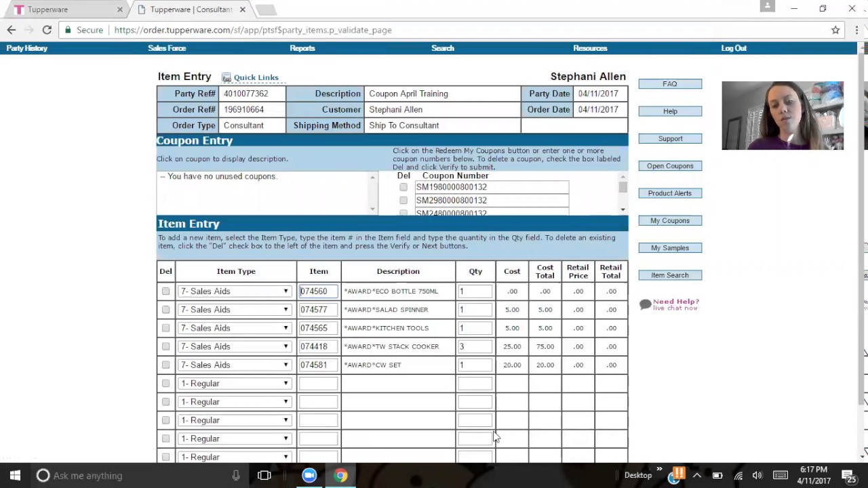Check Del box for CW SET row
This screenshot has width=868, height=488.
click(165, 365)
